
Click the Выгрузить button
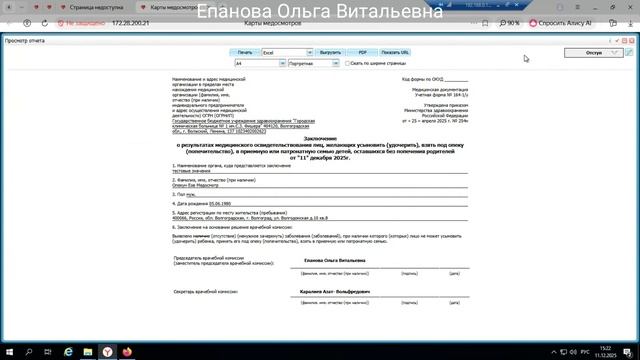[x=330, y=53]
